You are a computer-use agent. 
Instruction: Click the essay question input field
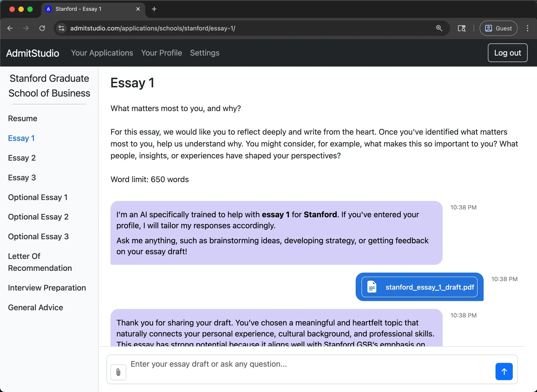[x=261, y=364]
